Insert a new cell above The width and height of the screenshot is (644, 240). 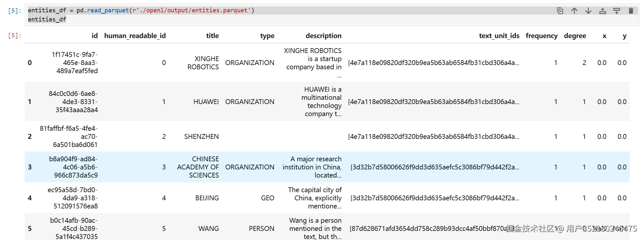click(602, 11)
